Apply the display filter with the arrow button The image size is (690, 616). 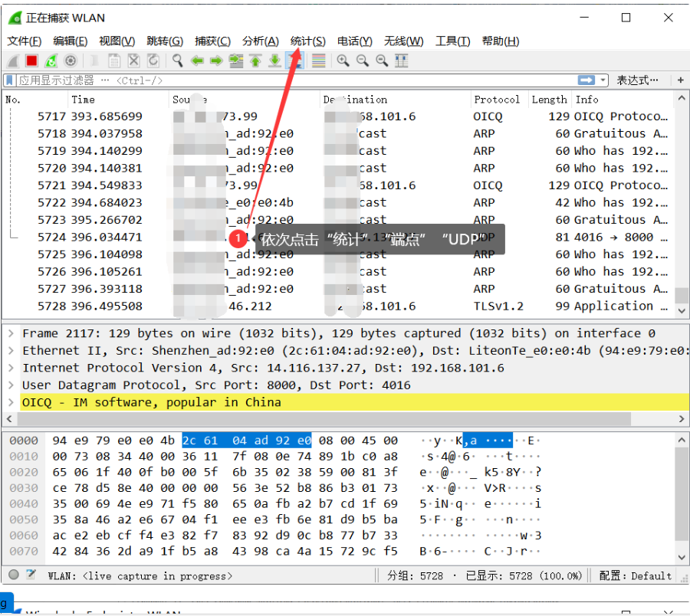(586, 80)
